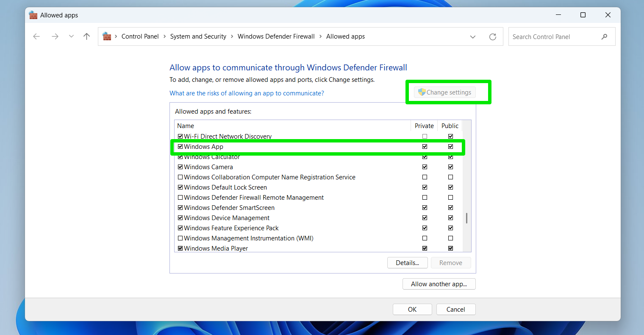Select the Allowed apps breadcrumb
644x335 pixels.
coord(345,36)
